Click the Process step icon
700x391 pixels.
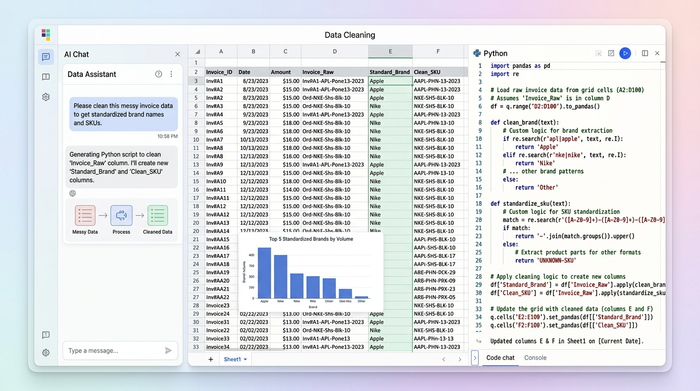coord(121,216)
